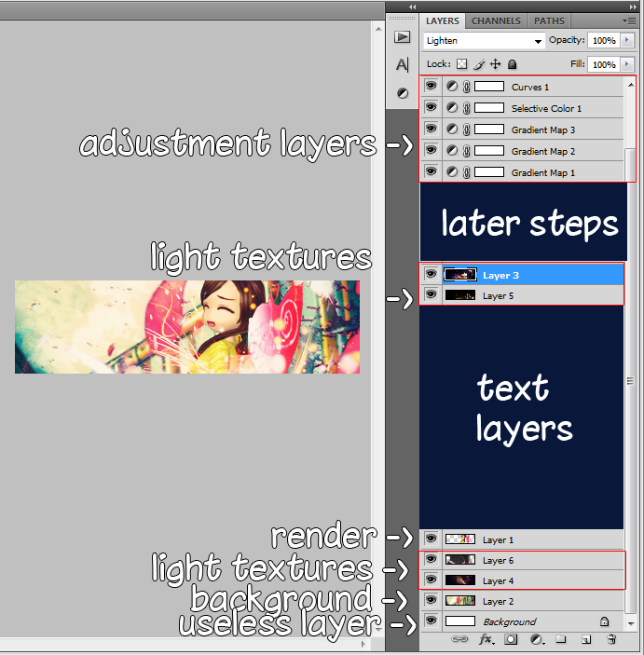
Task: Open Fill slider arrow
Action: (x=626, y=64)
